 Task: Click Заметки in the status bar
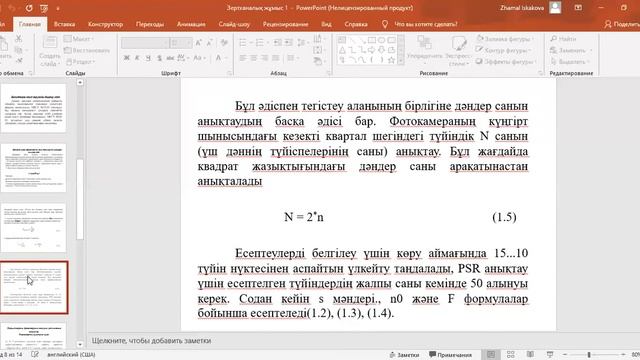coord(404,355)
